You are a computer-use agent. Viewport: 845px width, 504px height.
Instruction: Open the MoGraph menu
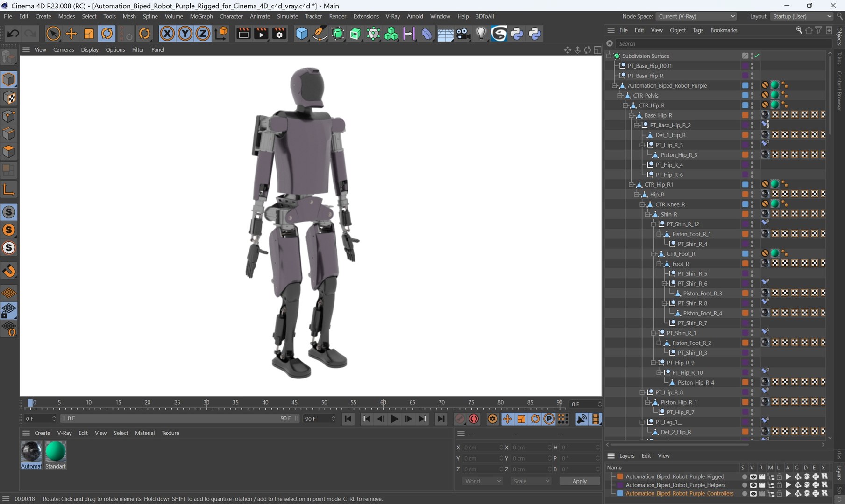pos(201,16)
